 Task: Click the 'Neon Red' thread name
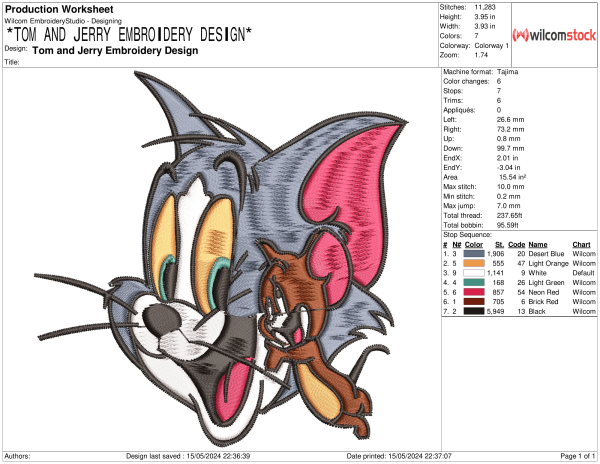pyautogui.click(x=544, y=292)
